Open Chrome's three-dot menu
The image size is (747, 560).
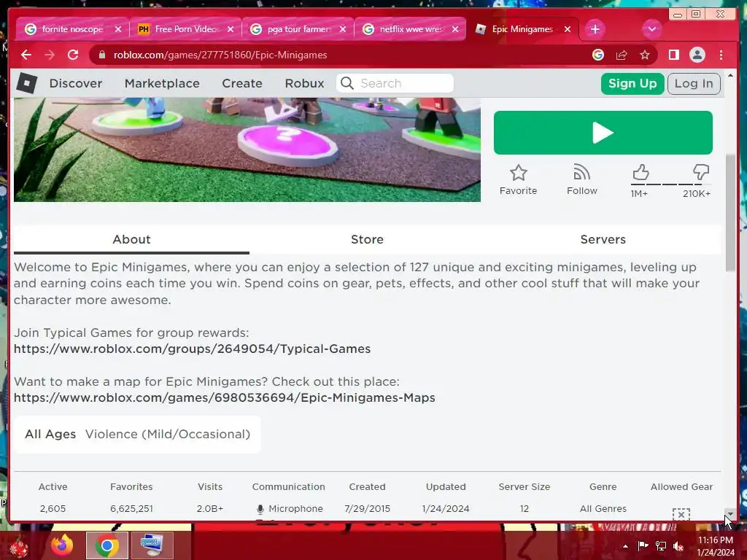(721, 55)
